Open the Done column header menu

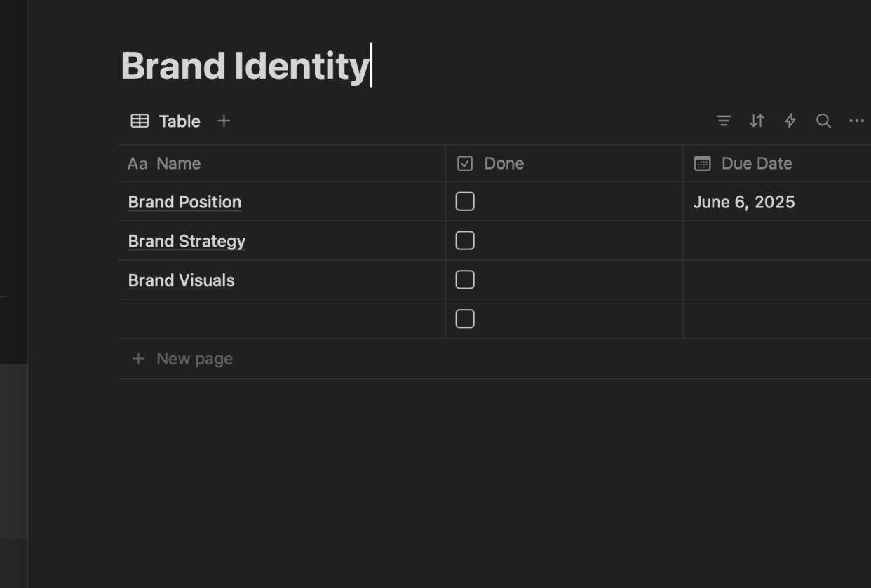coord(564,164)
